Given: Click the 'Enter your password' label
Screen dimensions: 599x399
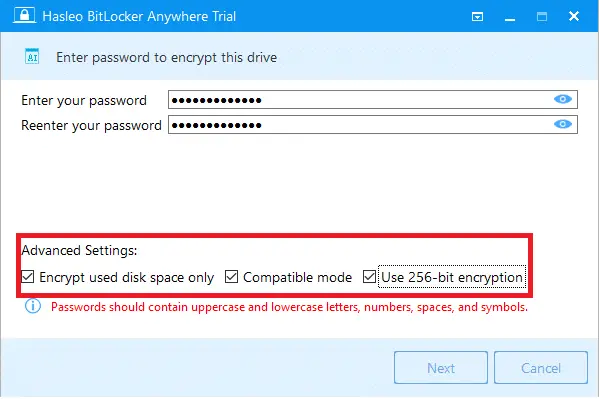Looking at the screenshot, I should 84,101.
